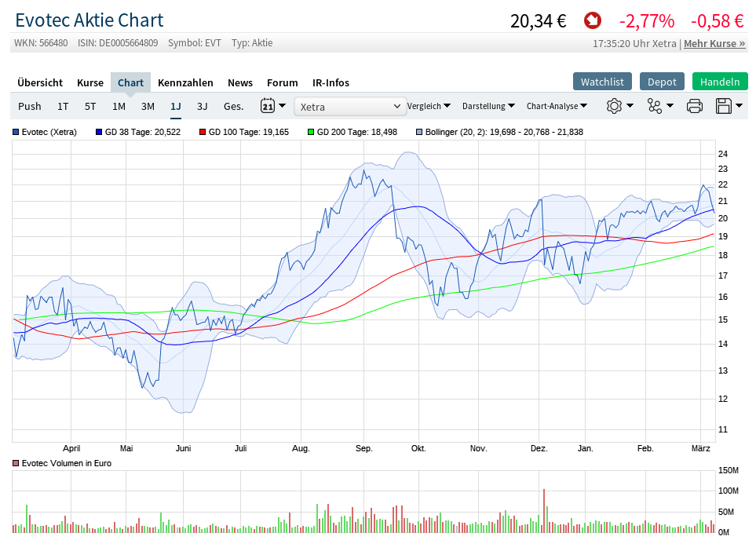The height and width of the screenshot is (551, 756).
Task: Click the green Handeln button
Action: click(720, 82)
